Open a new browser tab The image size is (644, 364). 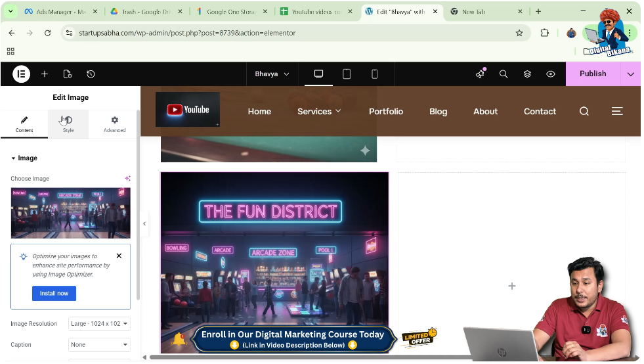pyautogui.click(x=538, y=12)
